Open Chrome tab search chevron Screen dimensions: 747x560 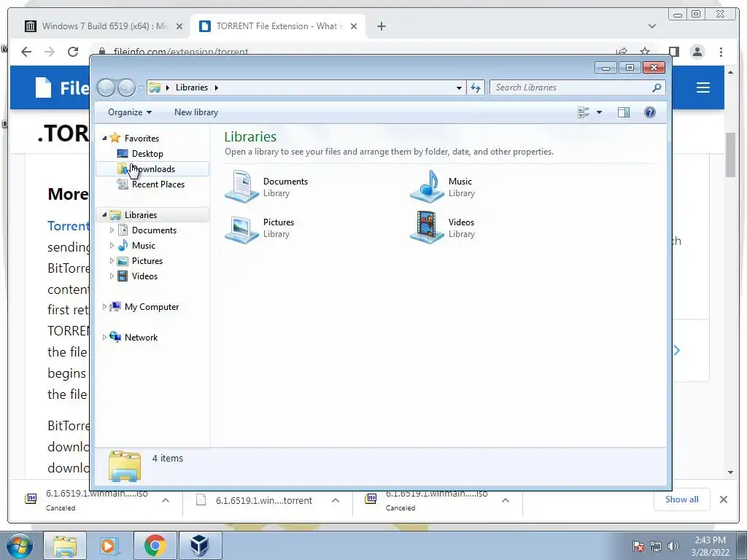tap(652, 26)
